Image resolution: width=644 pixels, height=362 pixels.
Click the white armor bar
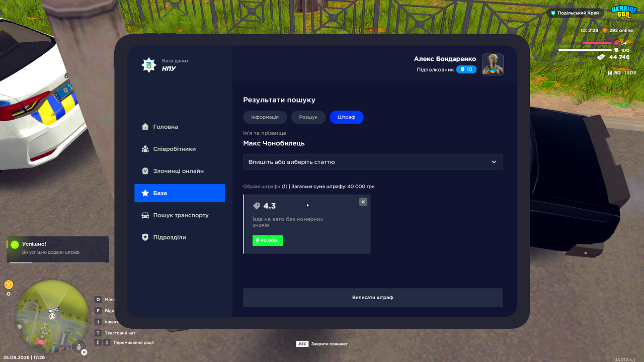coord(585,50)
